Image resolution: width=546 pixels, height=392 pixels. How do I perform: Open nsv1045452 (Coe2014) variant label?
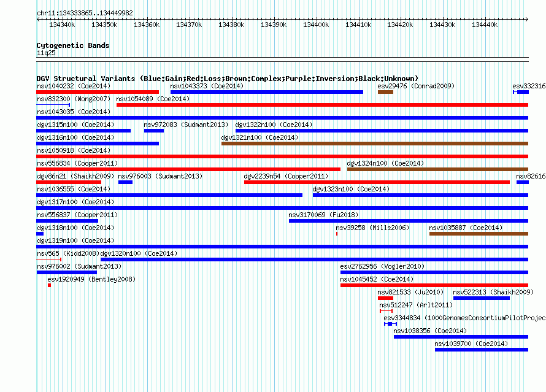pyautogui.click(x=377, y=279)
